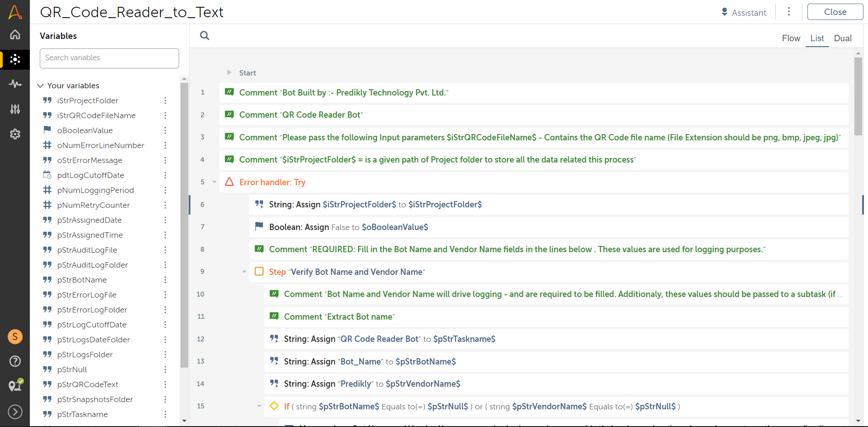Open the Help question mark icon

pyautogui.click(x=15, y=361)
